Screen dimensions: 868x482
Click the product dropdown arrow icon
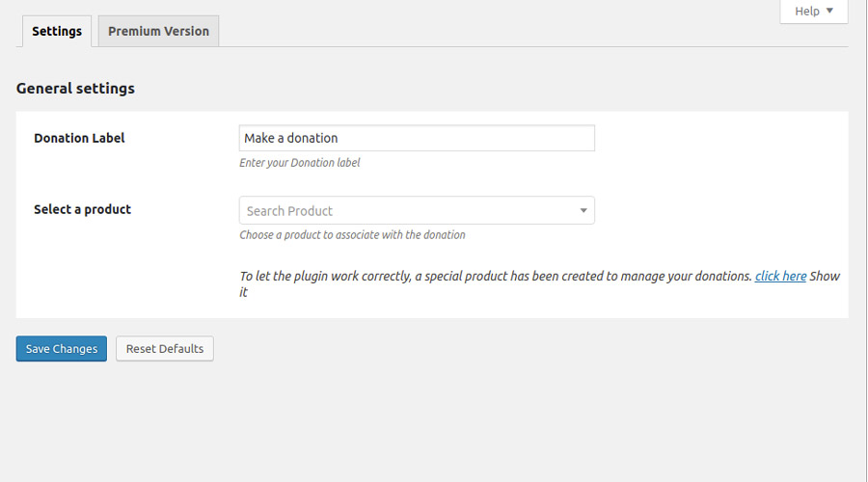pyautogui.click(x=583, y=210)
